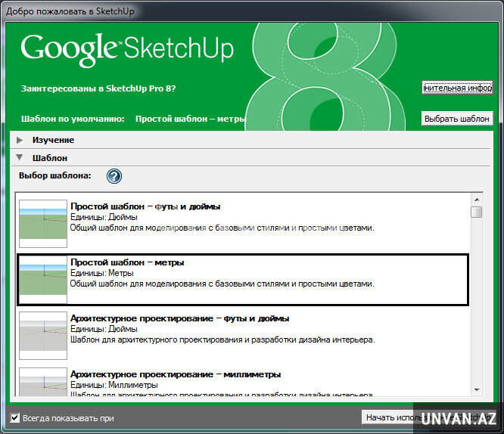Select thumbnail of Простой шаблон – футы и дюймы

coord(42,221)
